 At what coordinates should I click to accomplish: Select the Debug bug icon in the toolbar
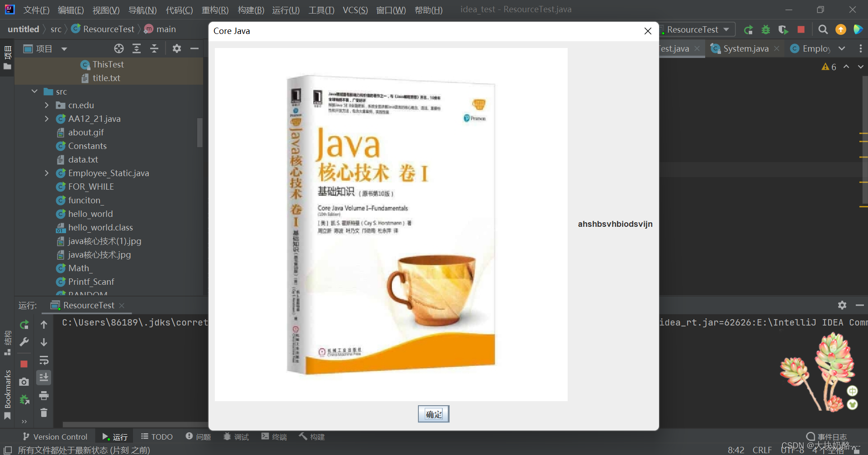click(x=766, y=29)
